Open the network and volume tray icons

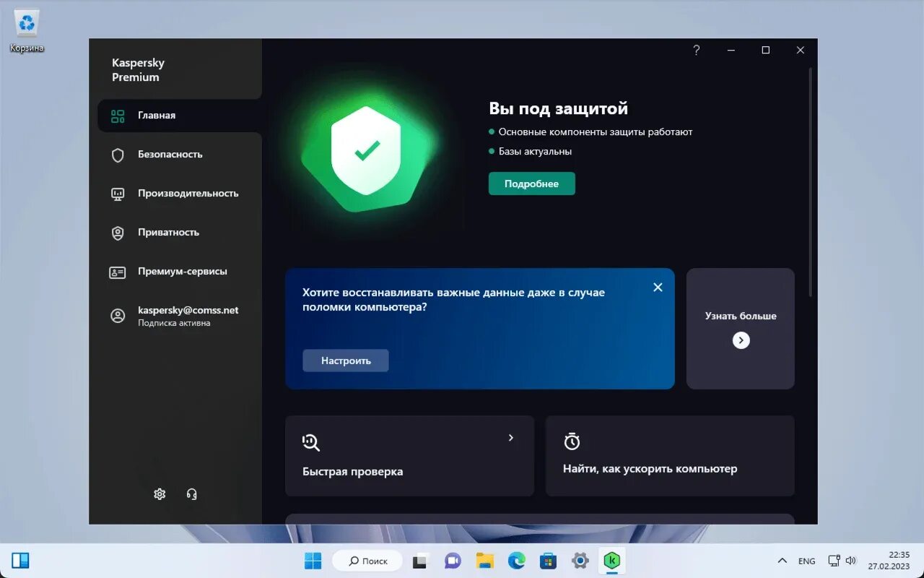842,561
